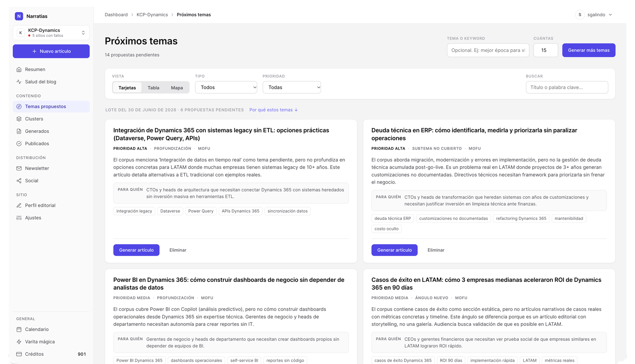Open the Newsletter menu item
This screenshot has width=635, height=364.
[x=51, y=168]
